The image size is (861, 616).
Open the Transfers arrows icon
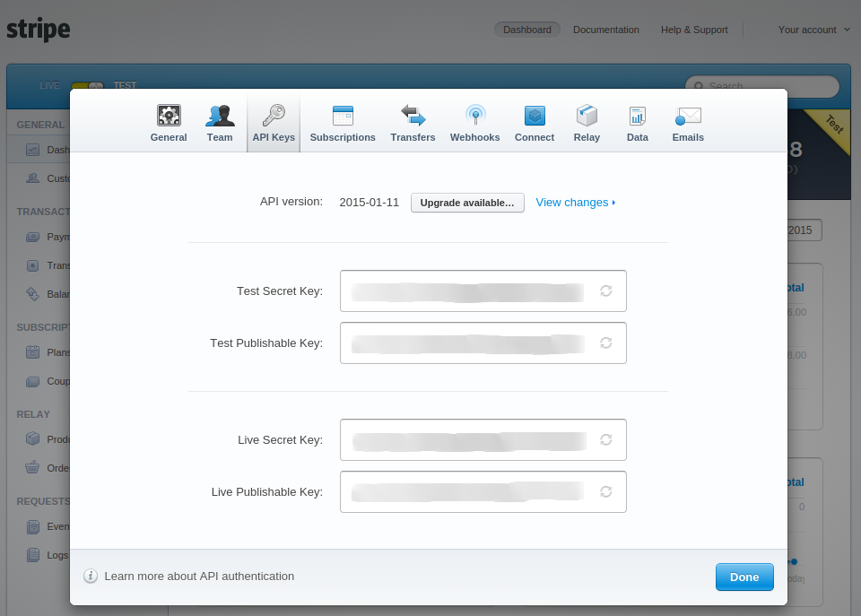point(413,116)
